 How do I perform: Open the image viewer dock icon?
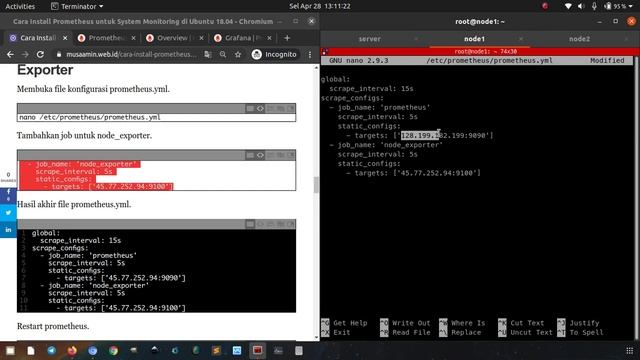(237, 350)
